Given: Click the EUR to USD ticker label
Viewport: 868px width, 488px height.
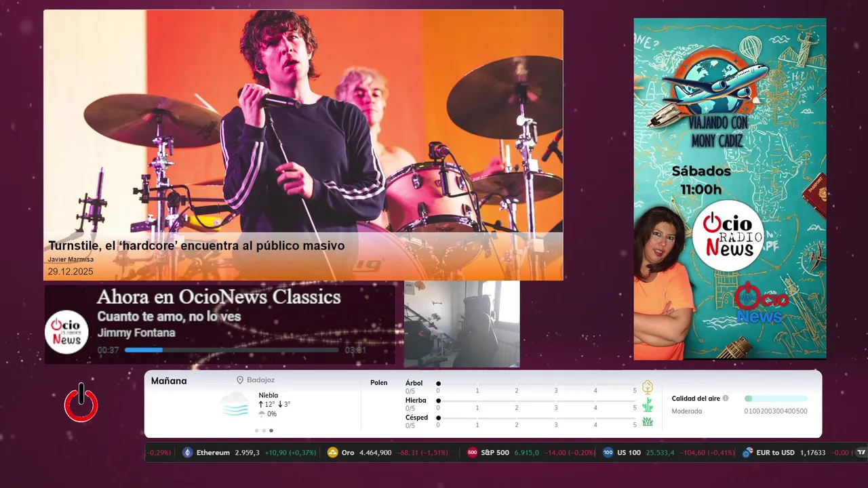Looking at the screenshot, I should (776, 453).
